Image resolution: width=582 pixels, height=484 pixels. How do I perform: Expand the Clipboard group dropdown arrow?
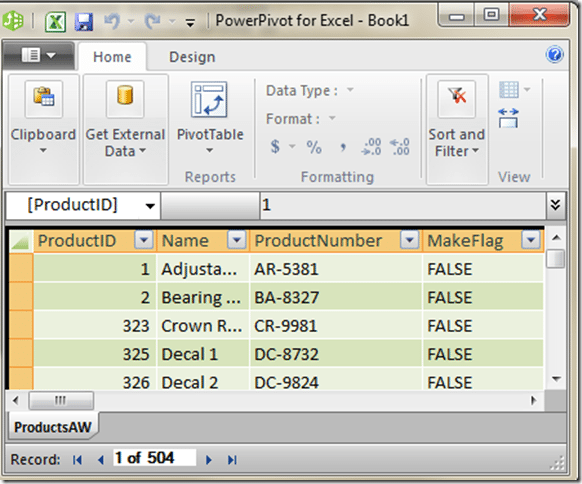pos(43,150)
